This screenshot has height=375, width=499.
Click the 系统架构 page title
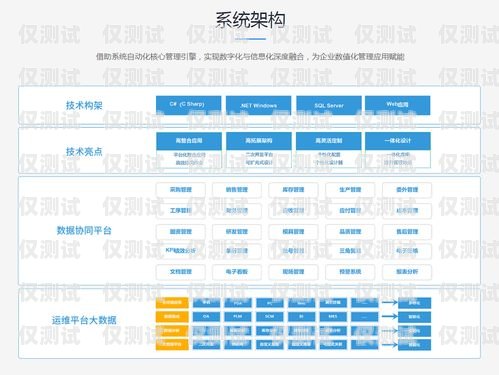[250, 20]
